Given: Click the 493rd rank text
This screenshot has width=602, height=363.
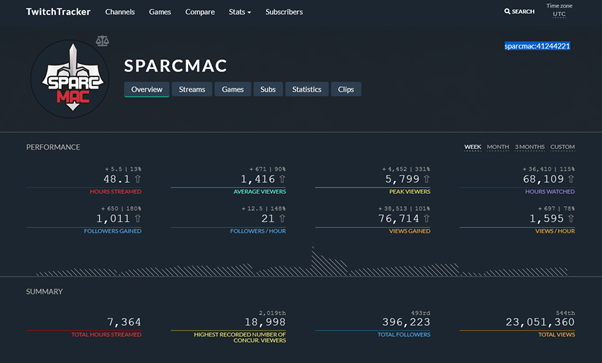Looking at the screenshot, I should point(420,313).
